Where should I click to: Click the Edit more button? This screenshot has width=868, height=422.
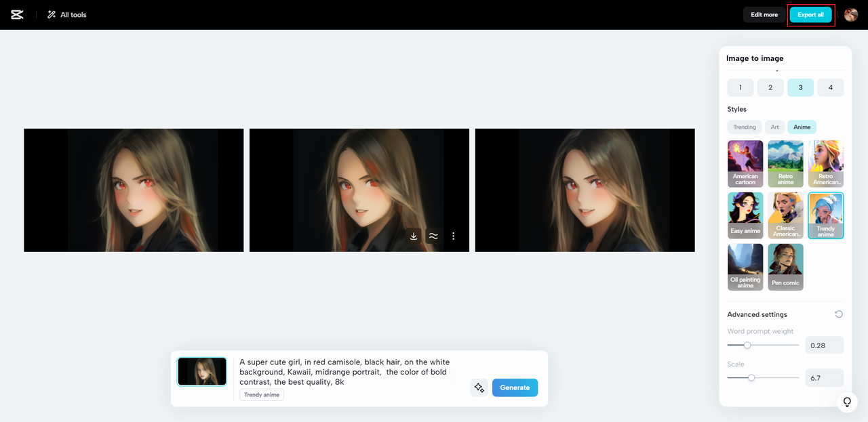pyautogui.click(x=764, y=15)
